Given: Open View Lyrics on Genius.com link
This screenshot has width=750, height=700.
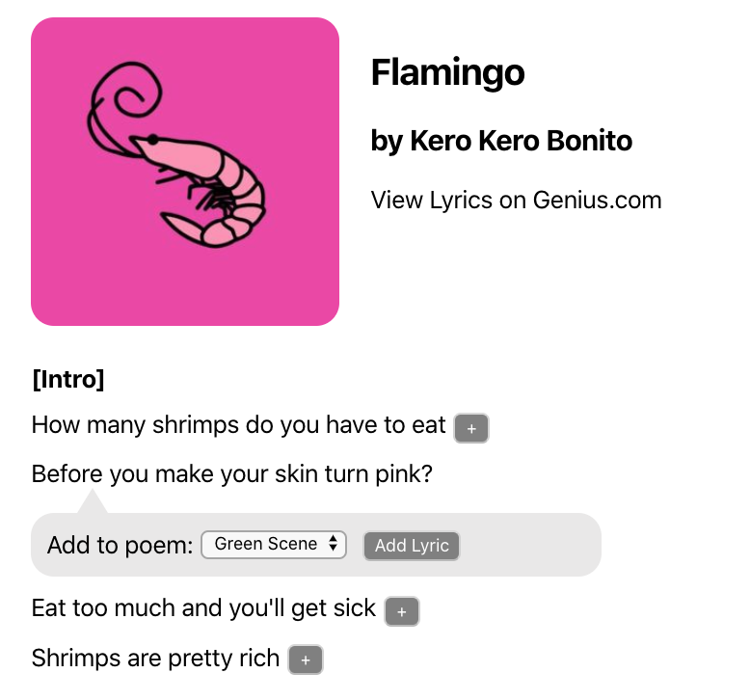Looking at the screenshot, I should pyautogui.click(x=516, y=200).
